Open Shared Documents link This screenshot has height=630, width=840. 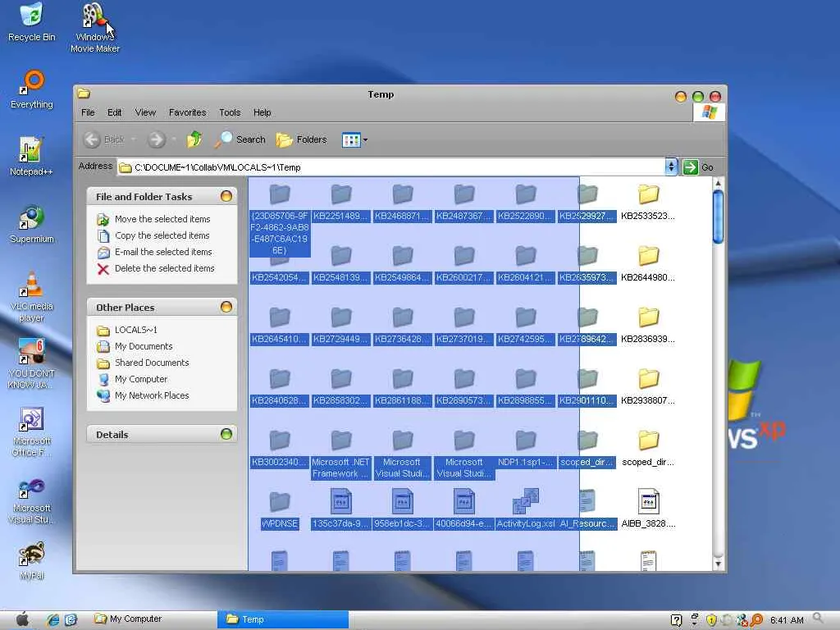tap(143, 363)
